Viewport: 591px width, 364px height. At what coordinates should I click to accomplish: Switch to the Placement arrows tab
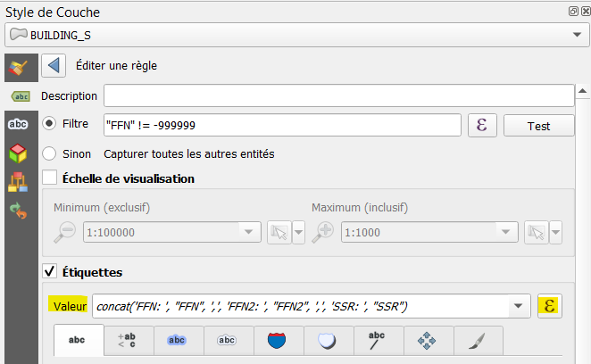pos(429,341)
